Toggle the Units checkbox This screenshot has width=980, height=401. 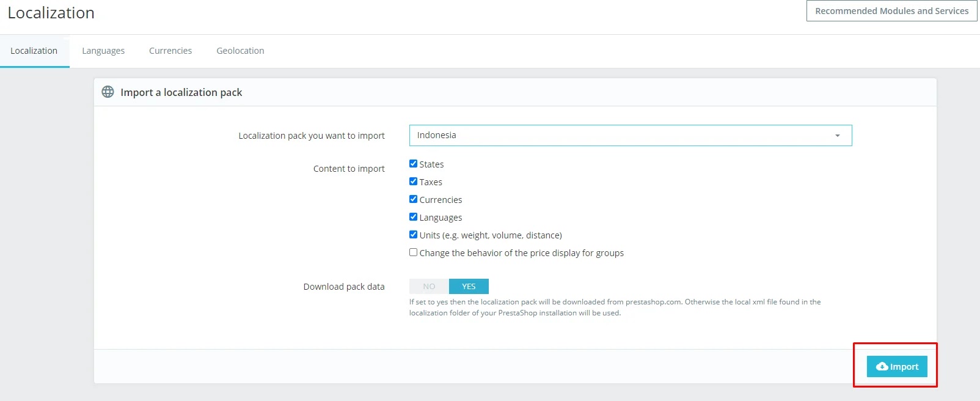(413, 235)
